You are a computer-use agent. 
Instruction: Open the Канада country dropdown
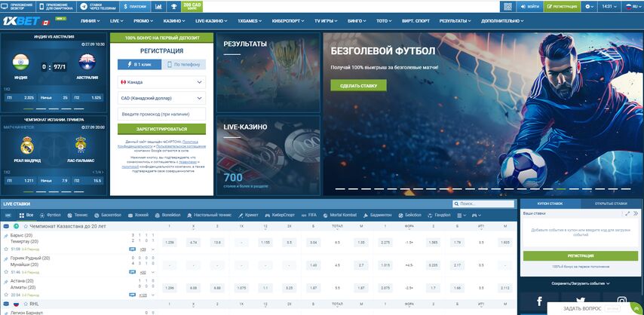tap(161, 82)
